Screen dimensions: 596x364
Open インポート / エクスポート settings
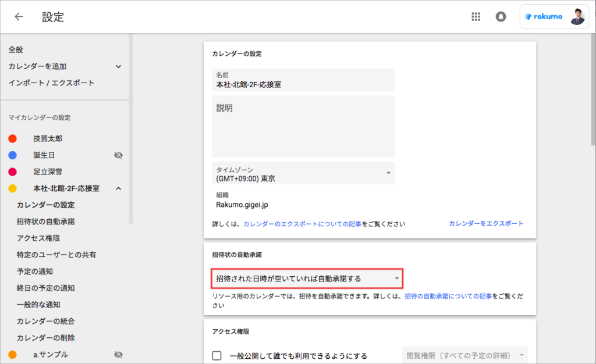pyautogui.click(x=51, y=83)
